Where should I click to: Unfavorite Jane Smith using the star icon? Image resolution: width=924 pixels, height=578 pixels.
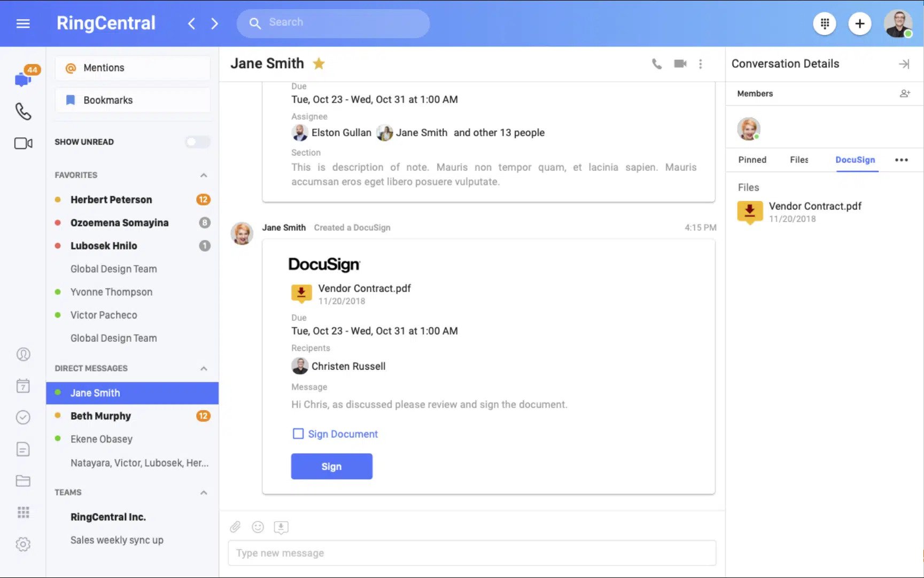319,64
